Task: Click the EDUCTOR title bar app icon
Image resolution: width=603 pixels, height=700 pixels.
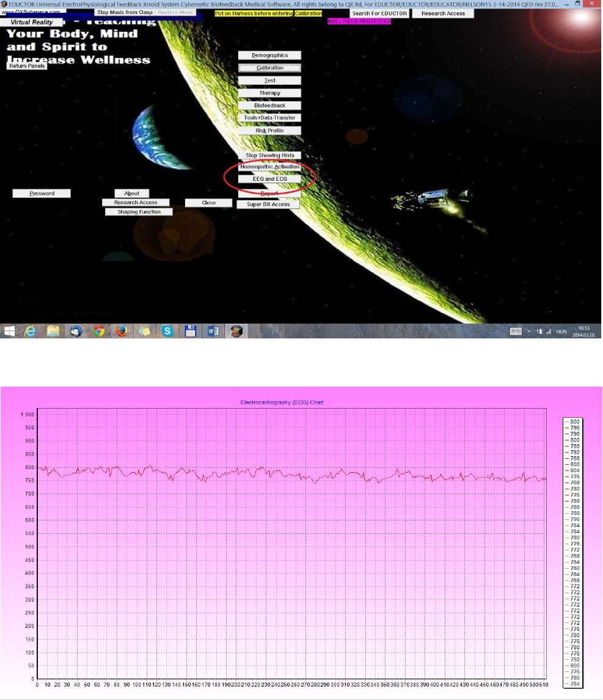Action: 4,4
